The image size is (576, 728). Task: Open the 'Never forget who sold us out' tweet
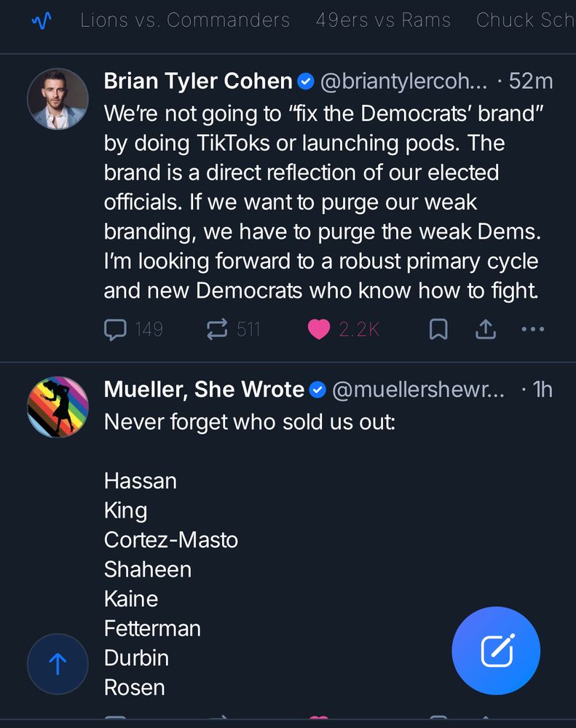click(x=250, y=422)
